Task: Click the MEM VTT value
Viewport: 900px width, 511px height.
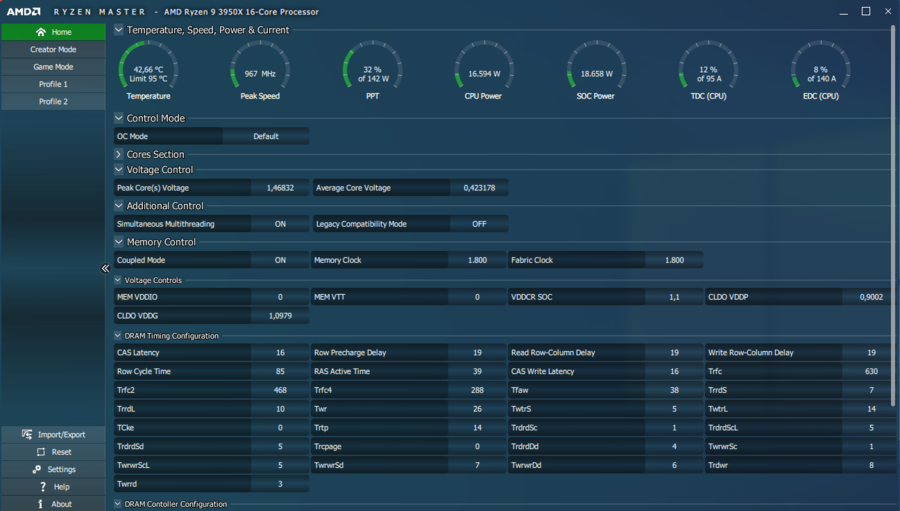Action: point(477,297)
